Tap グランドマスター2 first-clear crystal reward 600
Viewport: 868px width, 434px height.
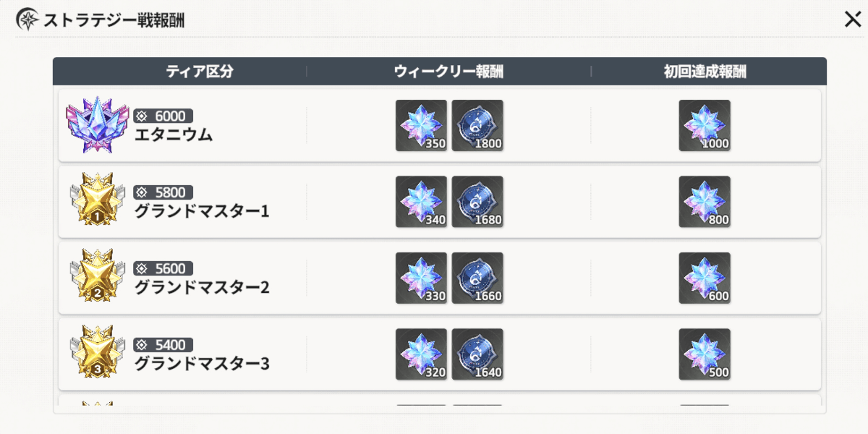705,278
